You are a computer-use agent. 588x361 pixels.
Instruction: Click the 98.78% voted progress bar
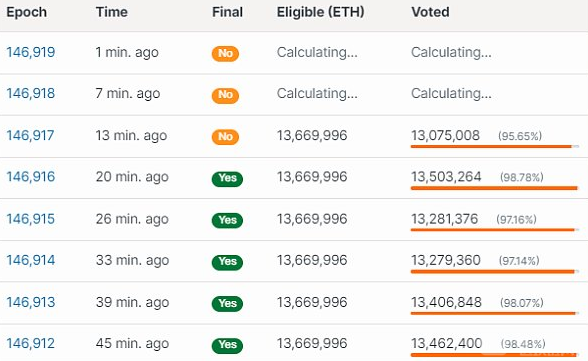tap(495, 188)
